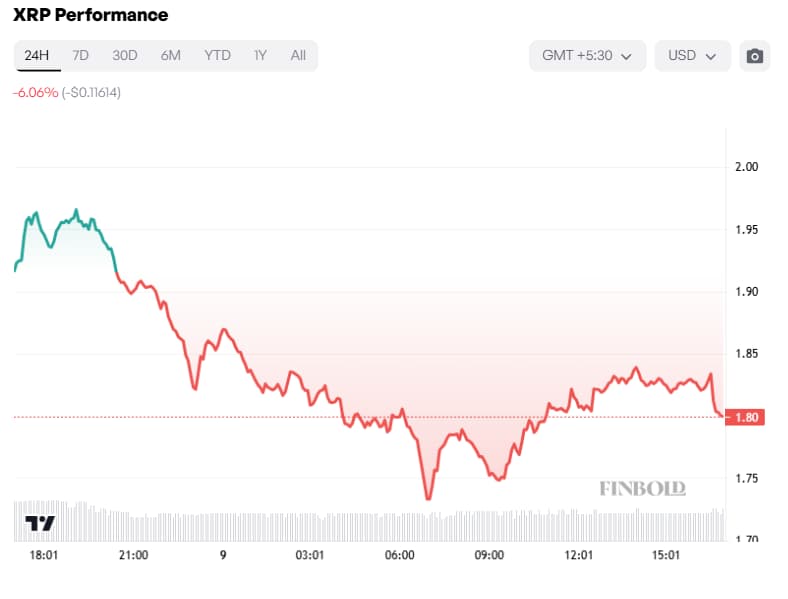
Task: Click the chevron in the timezone selector
Action: [x=627, y=57]
